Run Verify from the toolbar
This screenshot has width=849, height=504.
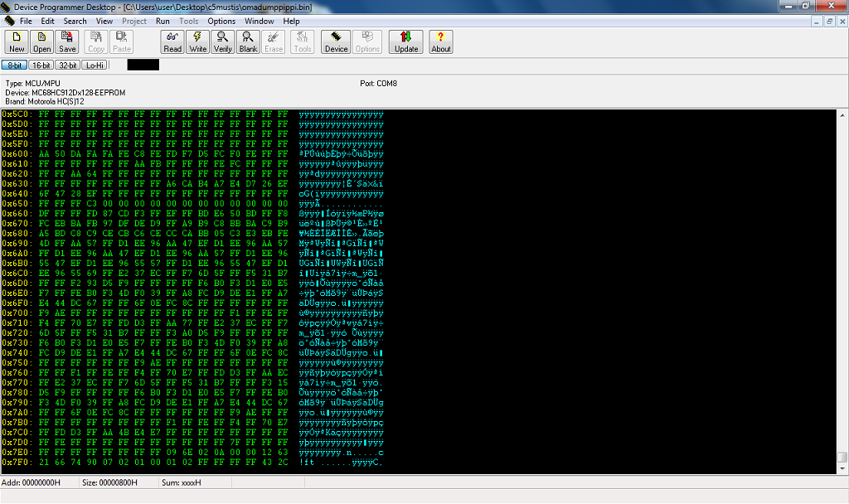[222, 41]
